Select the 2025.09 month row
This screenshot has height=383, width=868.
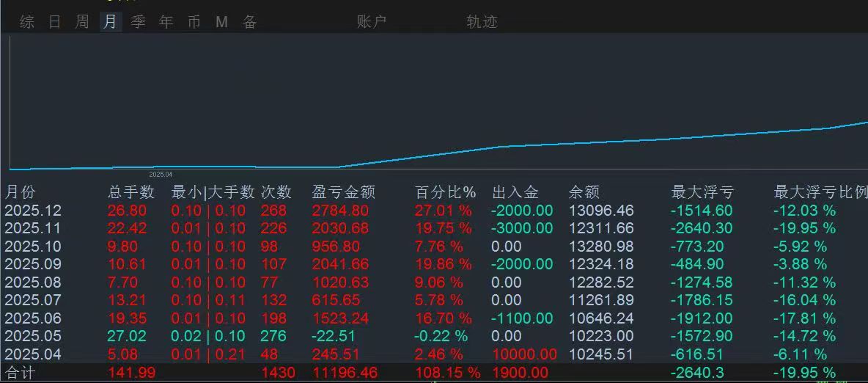coord(434,264)
